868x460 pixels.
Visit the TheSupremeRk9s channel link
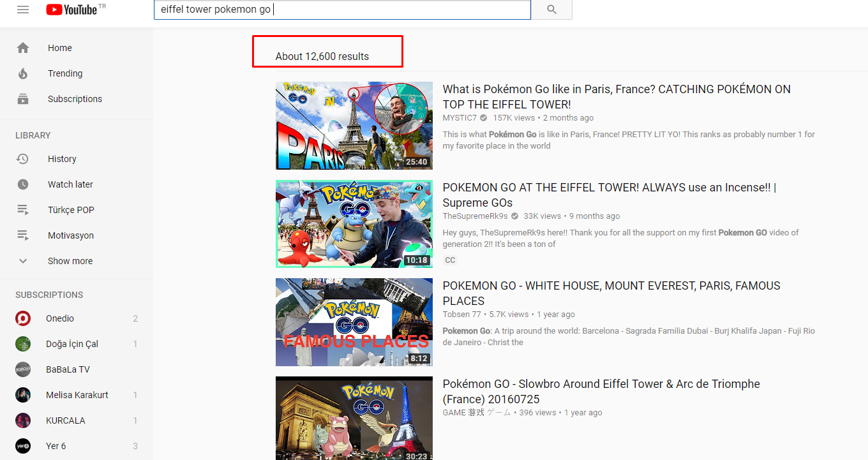point(475,216)
